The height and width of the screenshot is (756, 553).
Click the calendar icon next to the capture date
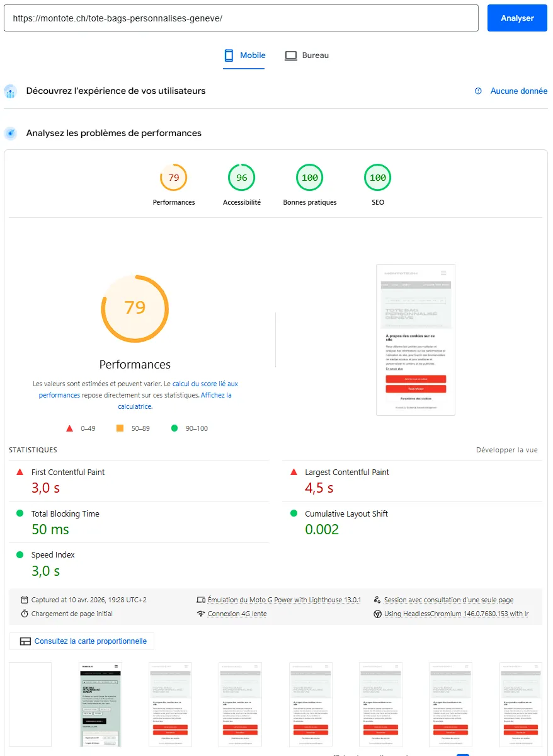[x=25, y=600]
